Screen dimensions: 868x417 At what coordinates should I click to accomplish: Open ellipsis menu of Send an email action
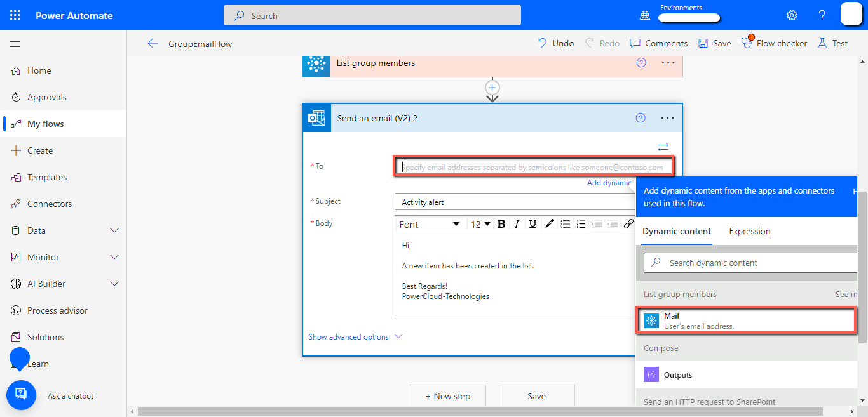pos(667,118)
